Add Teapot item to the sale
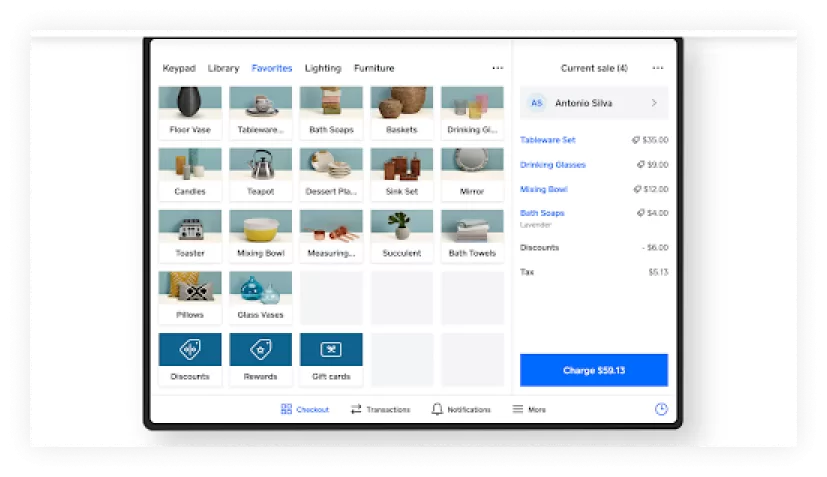Screen dimensions: 827x477 260,174
